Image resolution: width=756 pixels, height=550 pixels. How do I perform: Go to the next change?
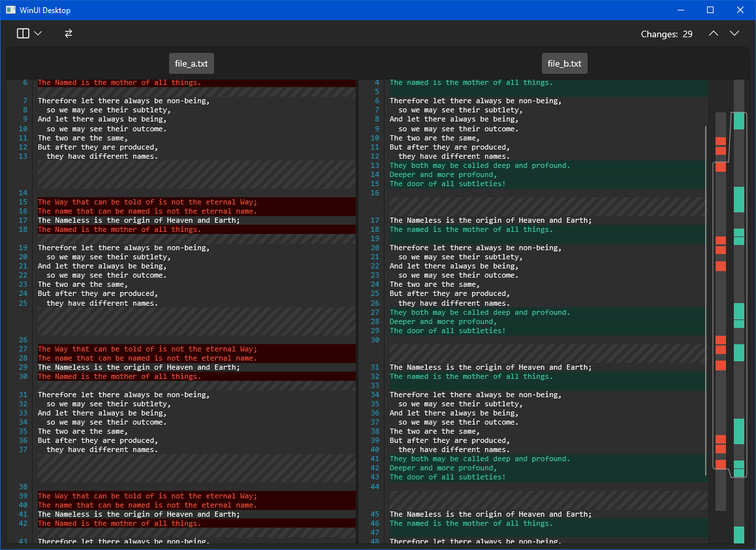click(x=734, y=33)
